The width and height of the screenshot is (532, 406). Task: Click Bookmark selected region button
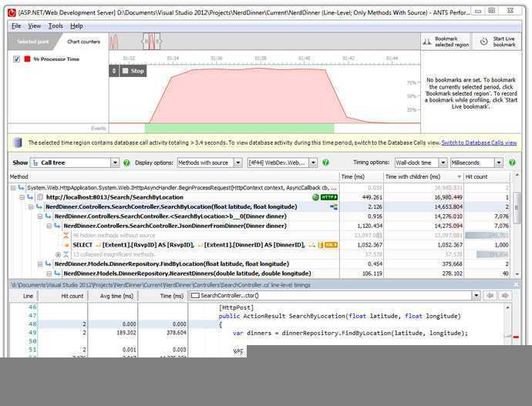(x=446, y=42)
